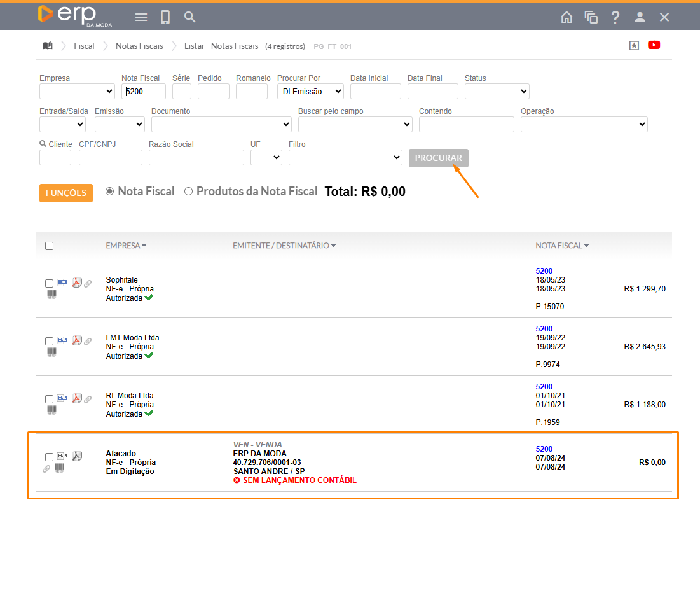Click the mobile device icon in header

[165, 17]
